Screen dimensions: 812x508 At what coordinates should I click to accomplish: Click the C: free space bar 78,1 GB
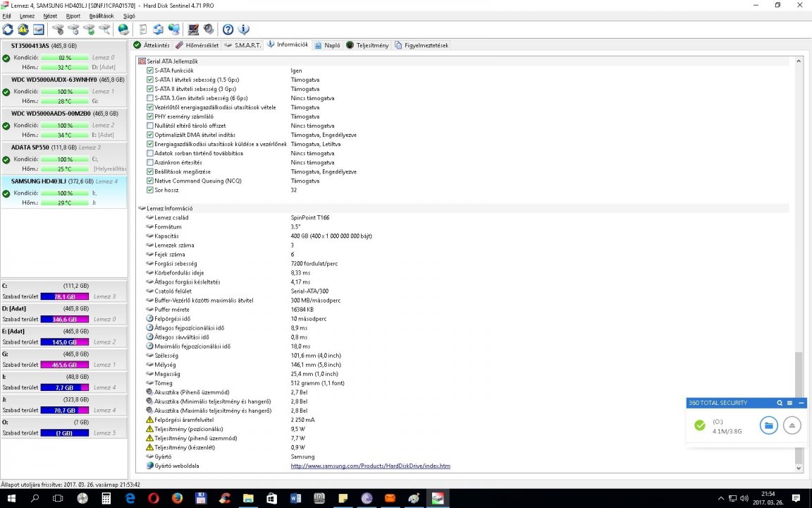pos(65,296)
